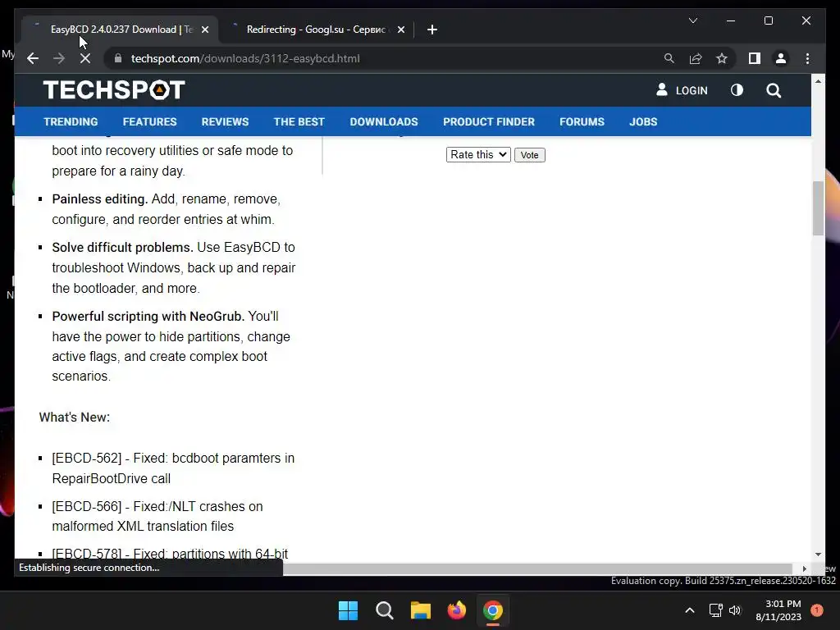Open FEATURES menu item

149,121
